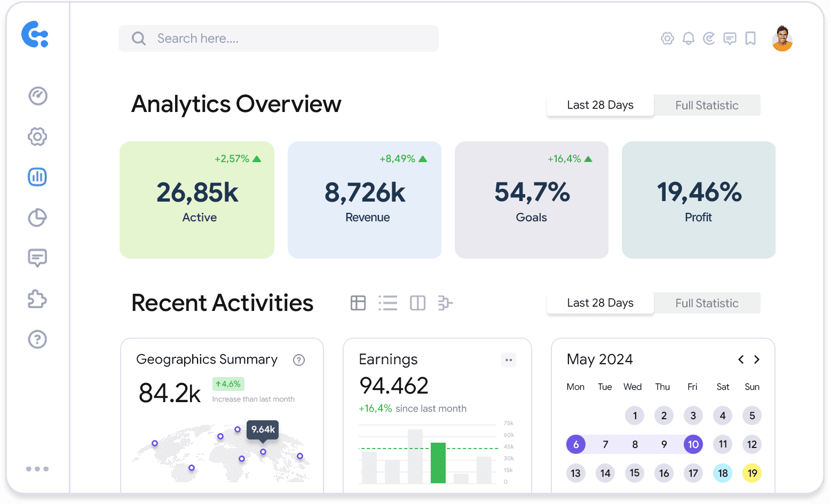The image size is (830, 504).
Task: Switch Recent Activities to split column view
Action: point(417,303)
